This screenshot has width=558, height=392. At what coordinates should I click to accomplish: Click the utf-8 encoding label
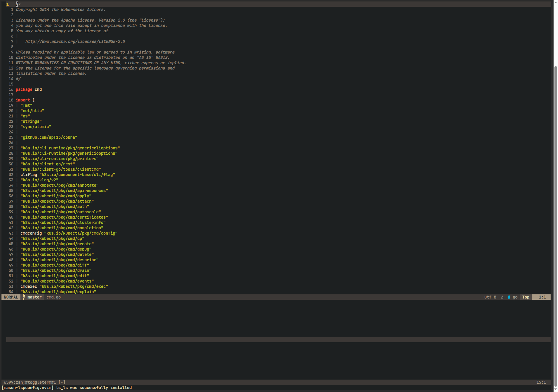(490, 297)
